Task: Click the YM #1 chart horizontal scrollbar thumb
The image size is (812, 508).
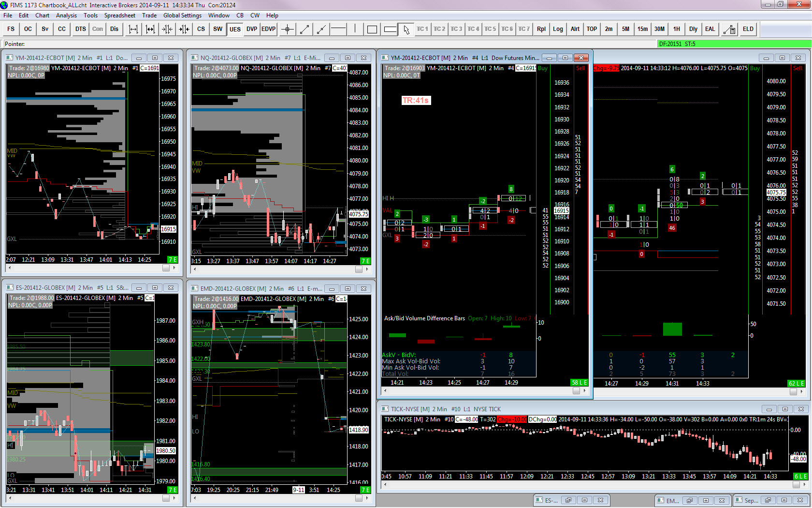Action: pyautogui.click(x=166, y=268)
